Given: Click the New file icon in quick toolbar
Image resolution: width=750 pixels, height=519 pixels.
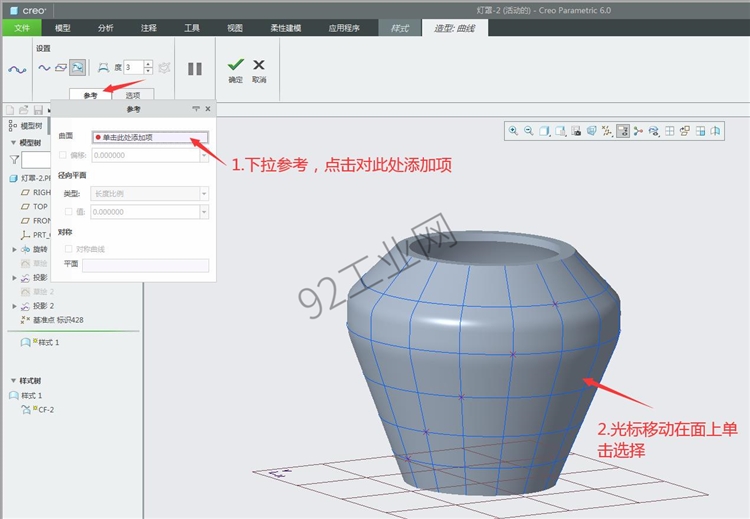Looking at the screenshot, I should coord(10,110).
